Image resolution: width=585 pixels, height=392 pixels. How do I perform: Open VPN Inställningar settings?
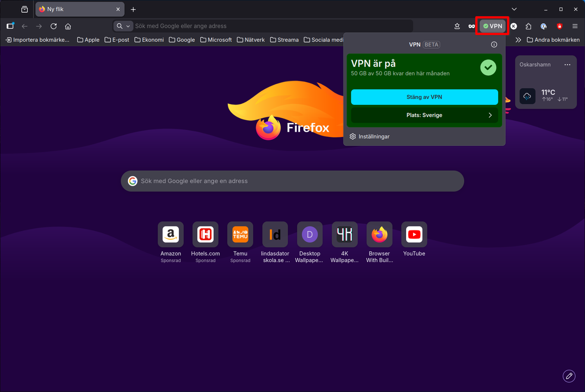tap(370, 136)
